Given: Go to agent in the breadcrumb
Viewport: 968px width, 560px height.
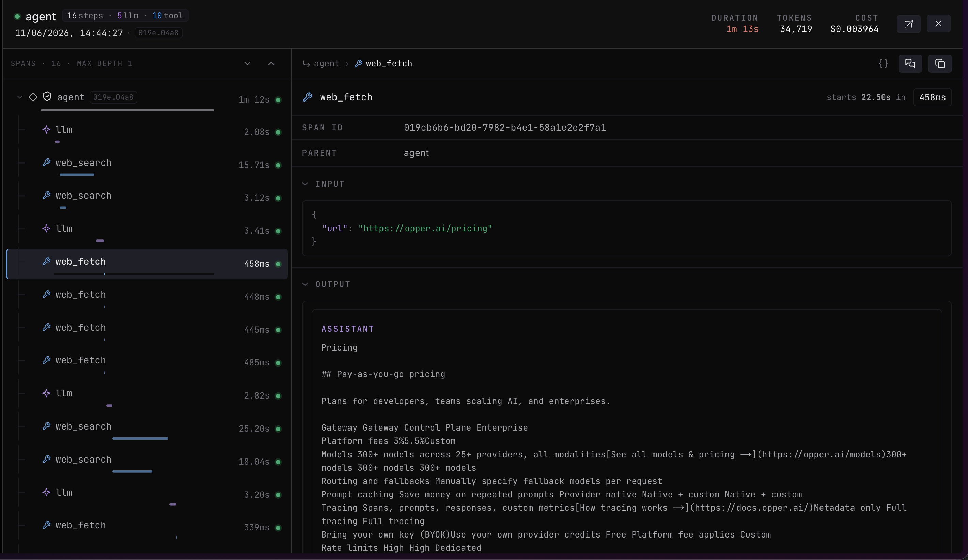Looking at the screenshot, I should [327, 64].
